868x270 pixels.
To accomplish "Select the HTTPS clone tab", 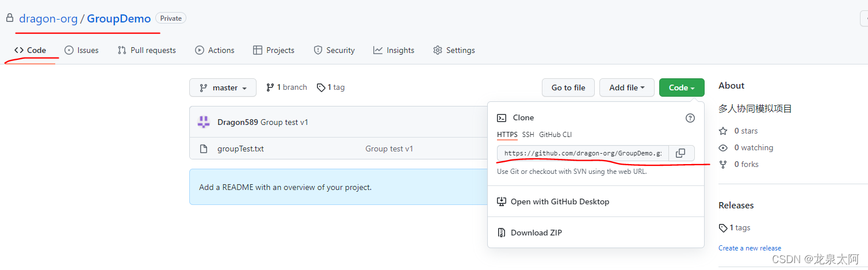I will click(507, 135).
